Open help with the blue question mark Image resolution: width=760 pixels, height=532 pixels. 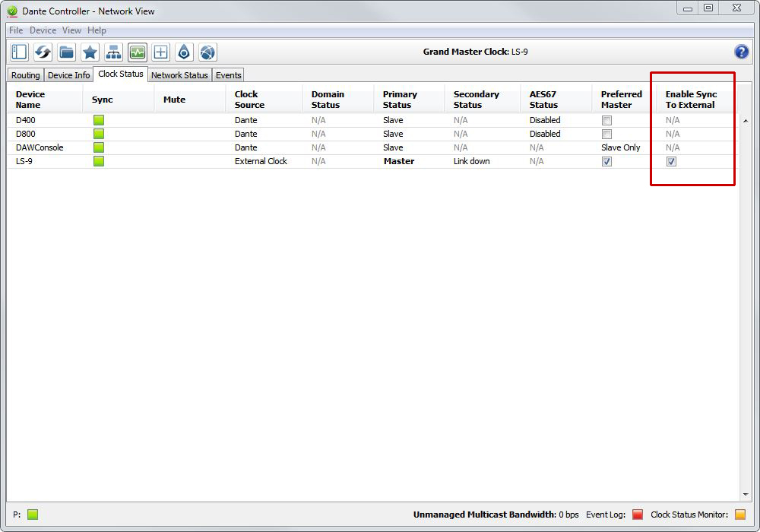coord(741,52)
